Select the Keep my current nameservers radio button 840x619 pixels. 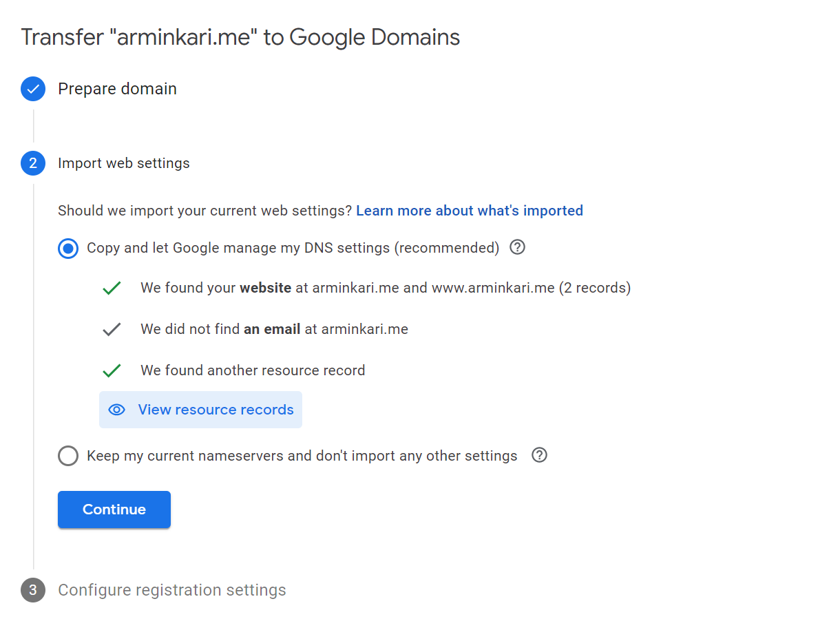68,456
